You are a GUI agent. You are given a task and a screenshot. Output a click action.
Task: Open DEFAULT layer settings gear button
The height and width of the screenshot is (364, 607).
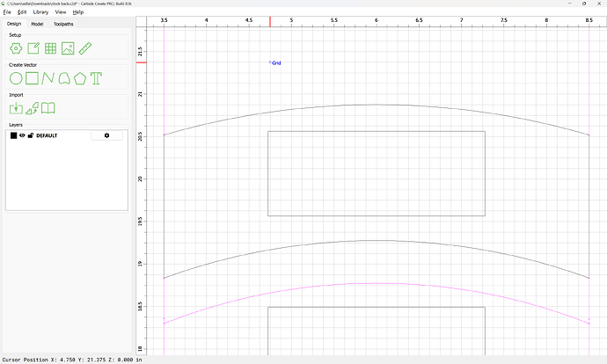coord(106,135)
